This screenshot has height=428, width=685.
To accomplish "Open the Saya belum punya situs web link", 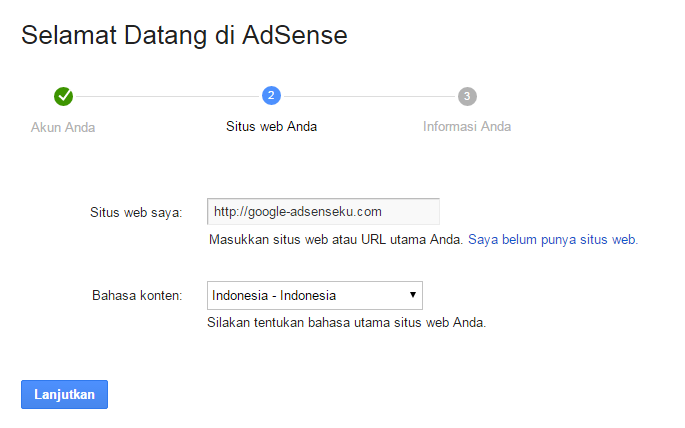I will (x=552, y=240).
